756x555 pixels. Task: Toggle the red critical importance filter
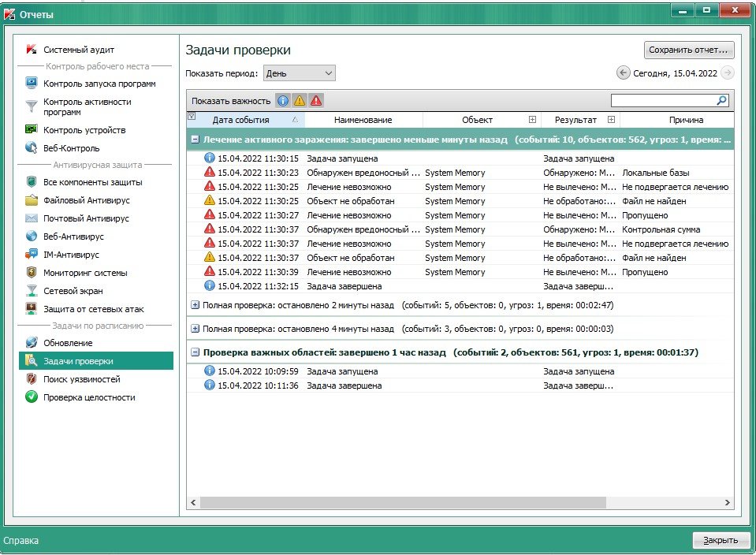tap(316, 101)
